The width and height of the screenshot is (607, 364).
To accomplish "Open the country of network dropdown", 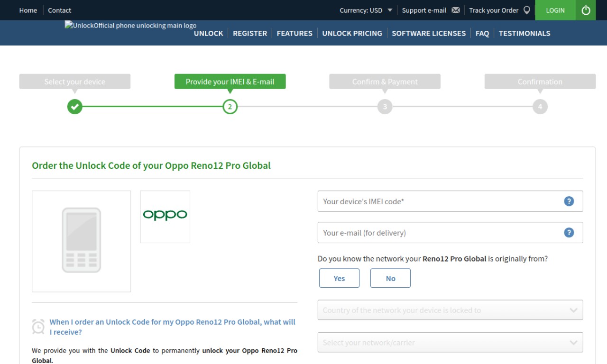I will pos(450,310).
